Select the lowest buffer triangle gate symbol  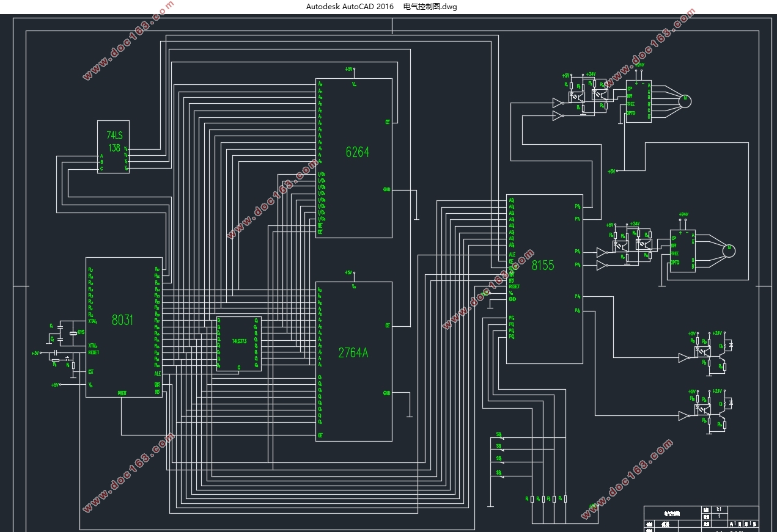point(683,416)
